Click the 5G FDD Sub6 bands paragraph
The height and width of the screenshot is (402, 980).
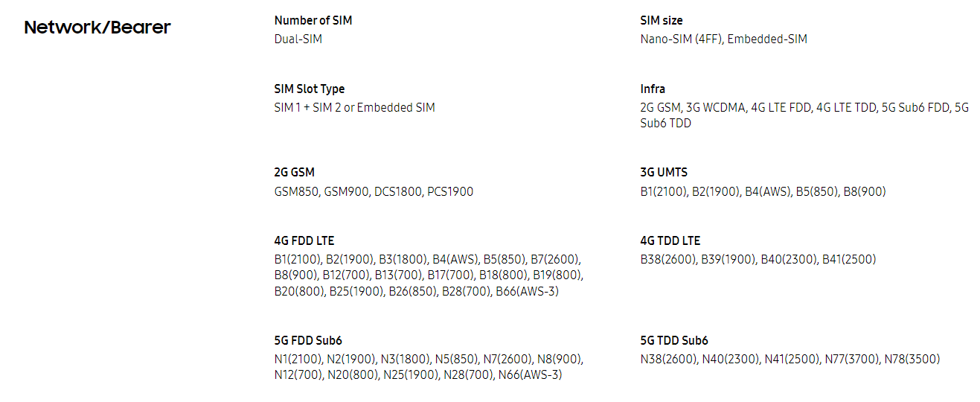[429, 367]
